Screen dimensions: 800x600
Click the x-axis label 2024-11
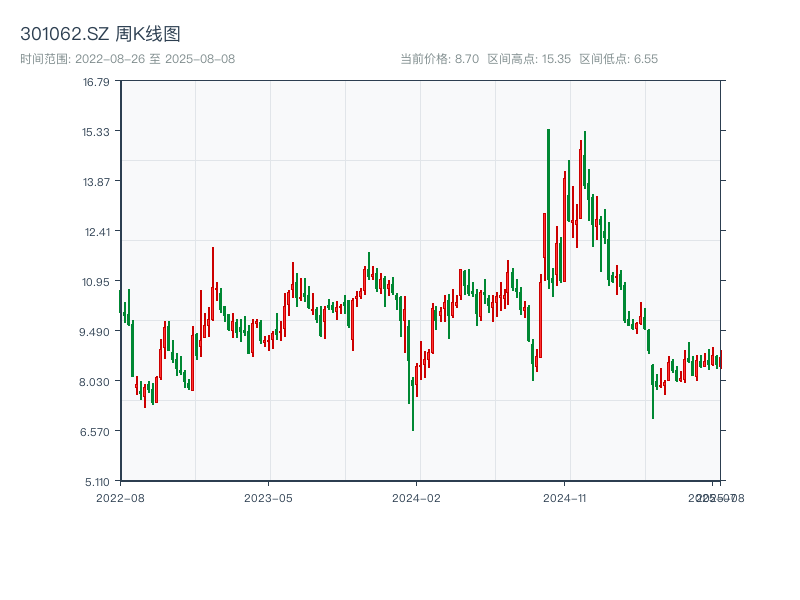(x=564, y=498)
